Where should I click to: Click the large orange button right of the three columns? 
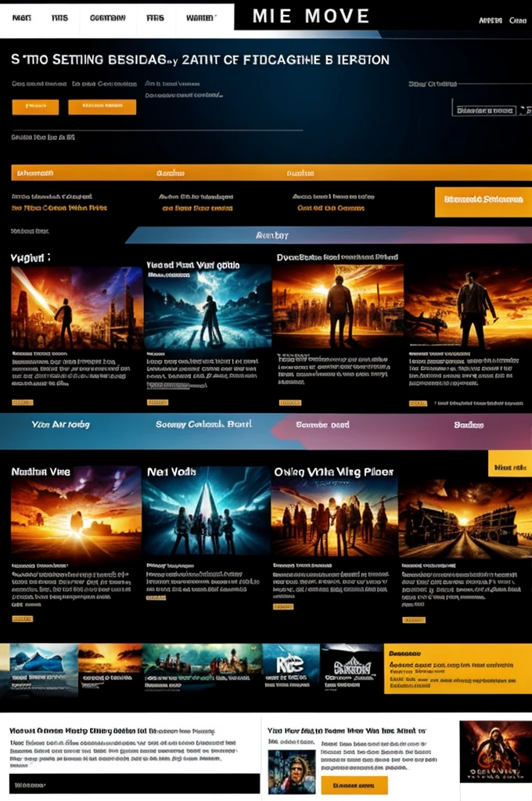point(483,202)
